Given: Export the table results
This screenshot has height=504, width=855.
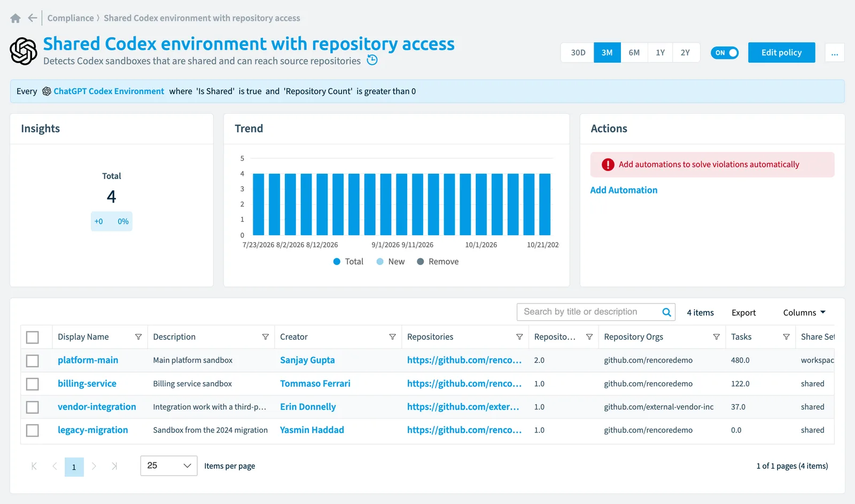Looking at the screenshot, I should pos(743,313).
